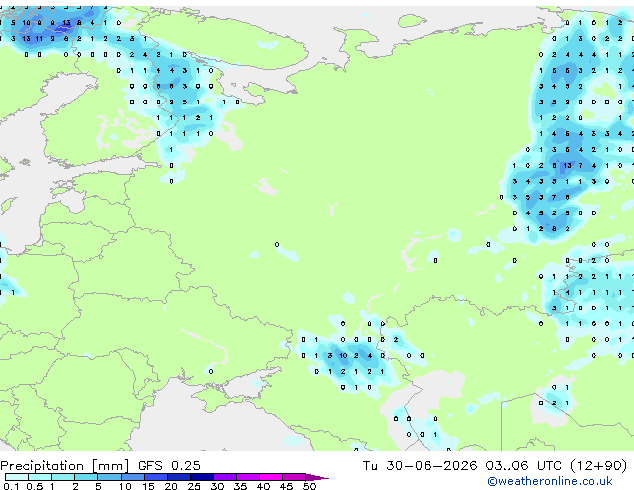Screen dimensions: 634x490
Task: Click the 2 to 5 mm legend swatch
Action: (x=86, y=477)
